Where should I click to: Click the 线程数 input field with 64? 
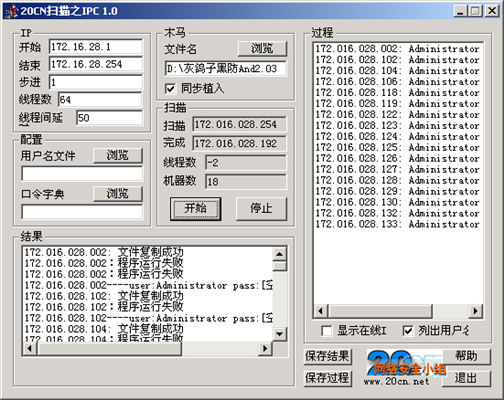100,100
